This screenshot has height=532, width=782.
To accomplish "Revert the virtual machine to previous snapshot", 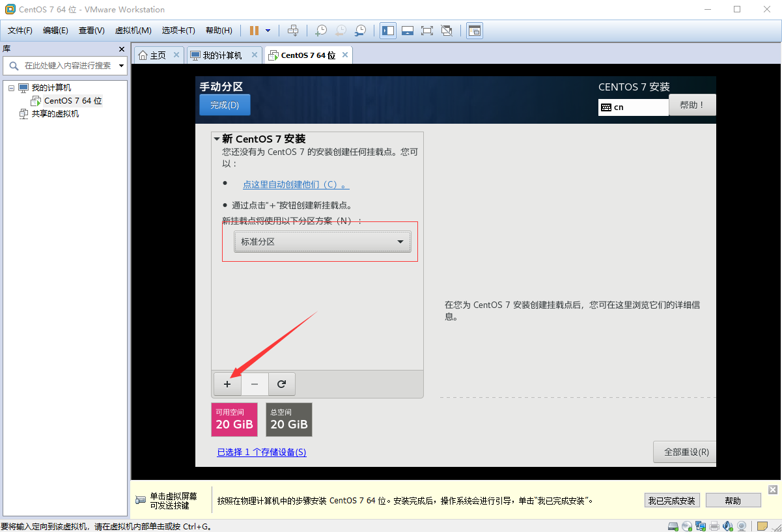I will (341, 31).
